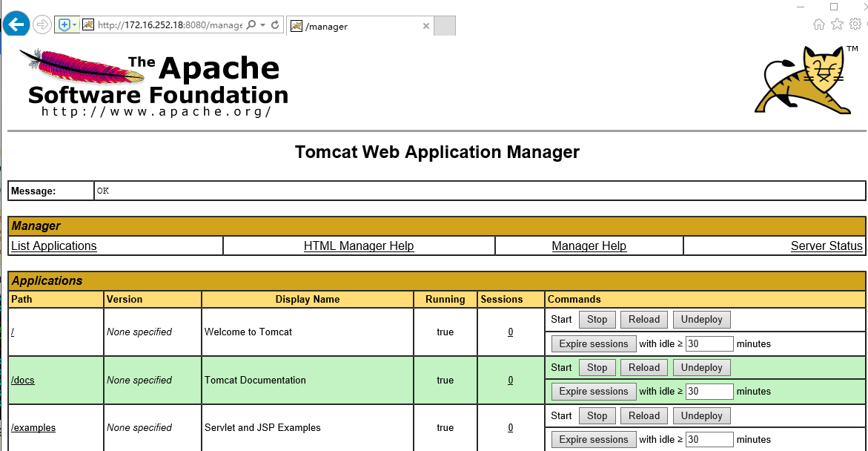
Task: Click the Apache Software Foundation feather logo
Action: [x=154, y=82]
